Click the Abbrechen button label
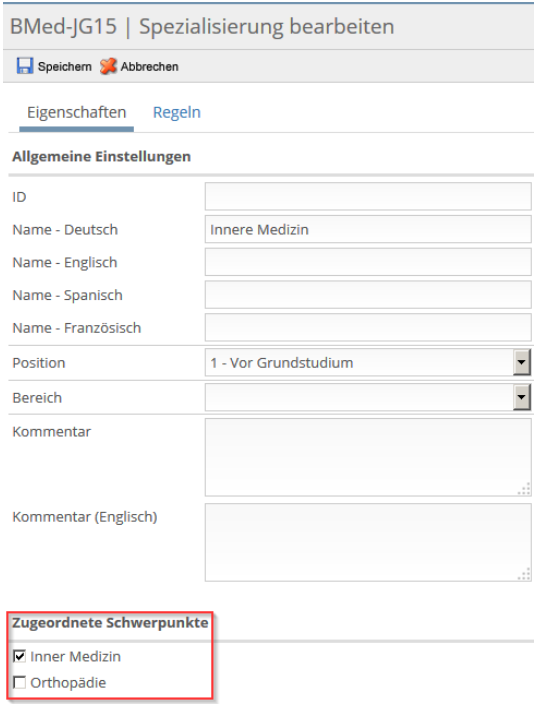 tap(149, 66)
